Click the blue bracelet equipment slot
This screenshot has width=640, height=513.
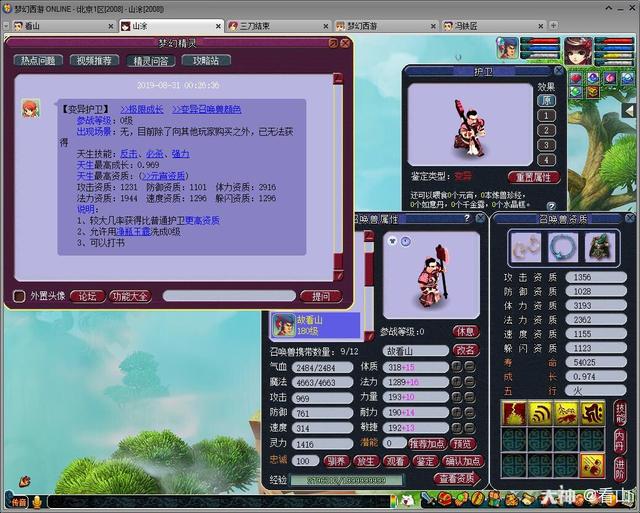coord(563,247)
